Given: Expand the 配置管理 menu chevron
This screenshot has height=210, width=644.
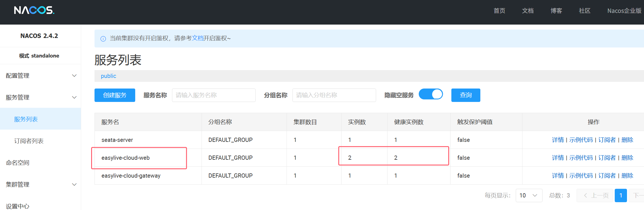Looking at the screenshot, I should [x=74, y=76].
